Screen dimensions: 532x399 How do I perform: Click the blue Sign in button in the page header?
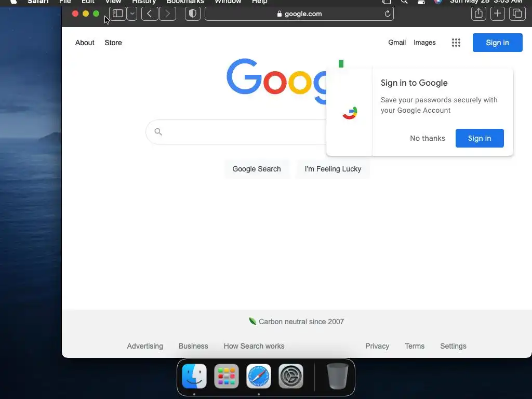pyautogui.click(x=497, y=43)
